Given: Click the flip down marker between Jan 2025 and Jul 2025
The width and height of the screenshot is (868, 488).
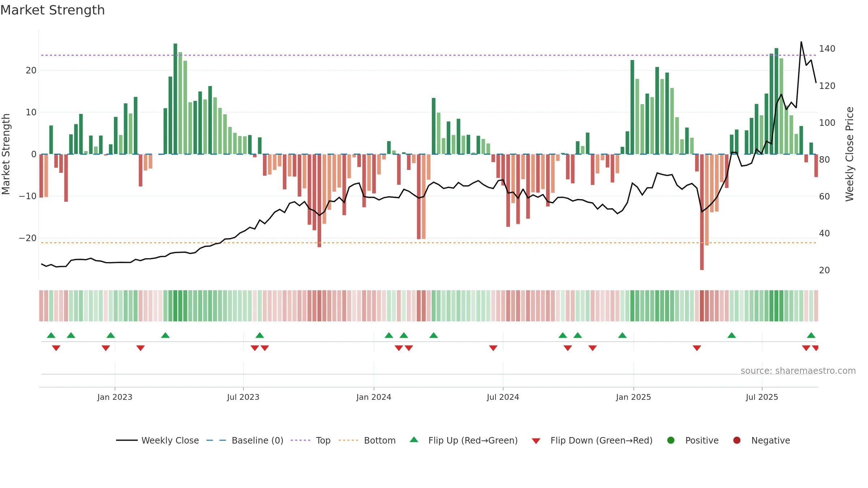Looking at the screenshot, I should (x=697, y=348).
